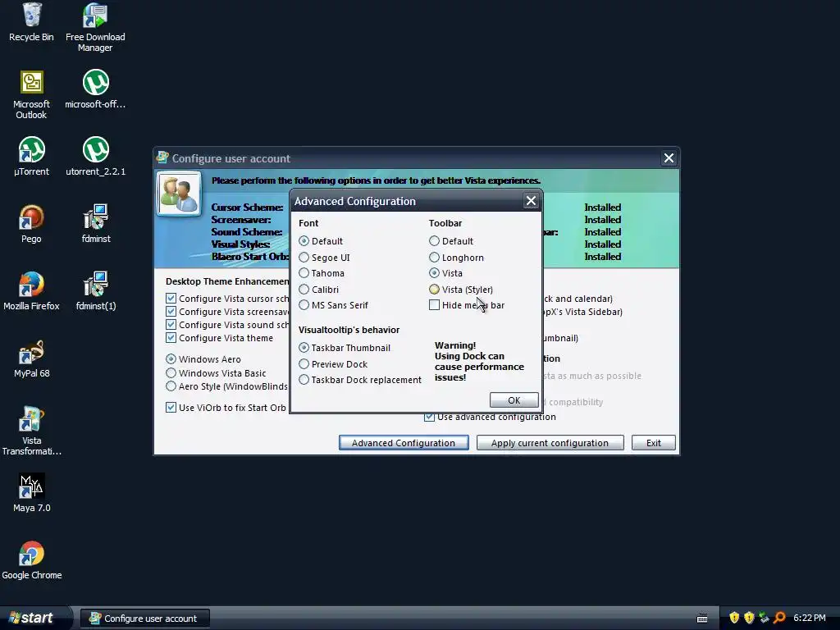
Task: Click Apply current configuration button
Action: click(550, 443)
